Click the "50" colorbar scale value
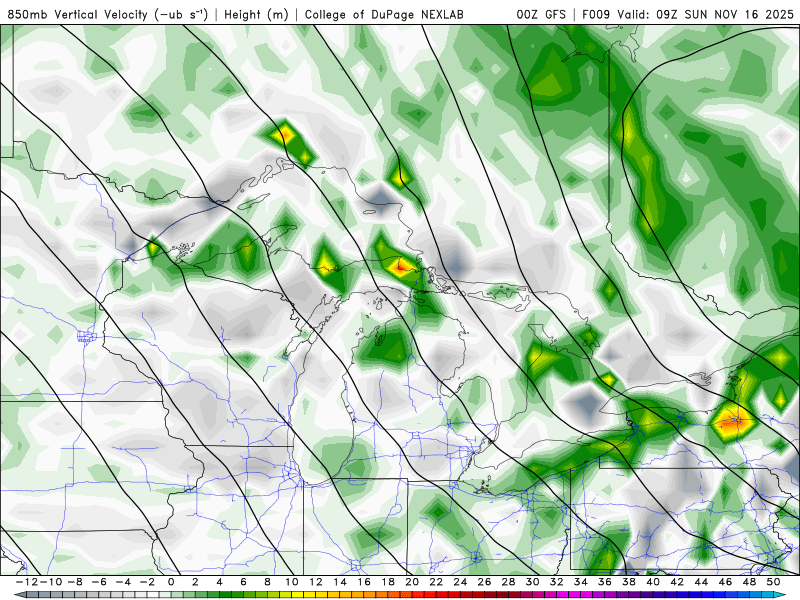Image resolution: width=800 pixels, height=600 pixels. click(x=773, y=582)
